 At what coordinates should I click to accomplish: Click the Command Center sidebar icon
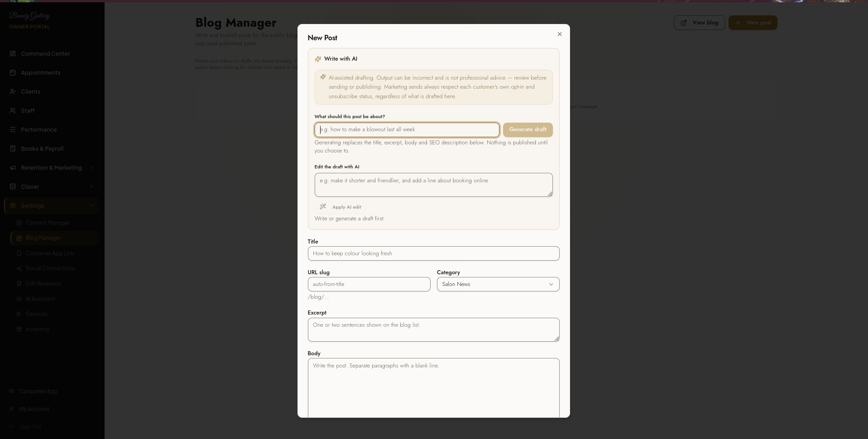pyautogui.click(x=13, y=53)
